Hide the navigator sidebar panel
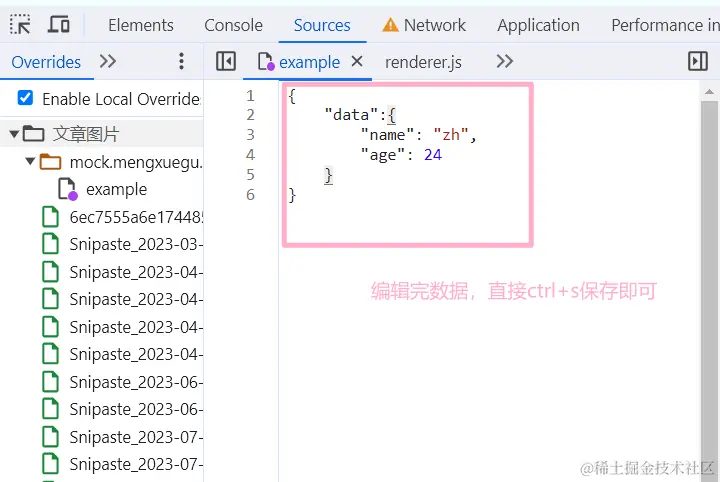Image resolution: width=720 pixels, height=482 pixels. (x=226, y=61)
